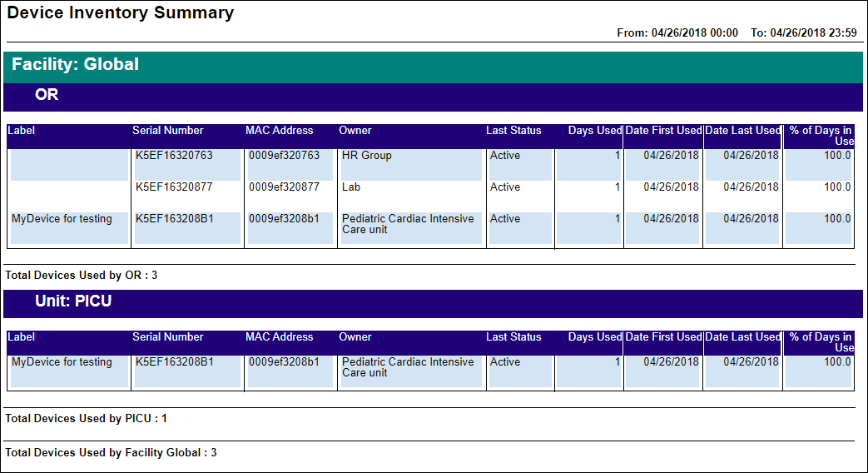Click Pediatric Cardiac Intensive Care owner in PICU table

[x=408, y=368]
